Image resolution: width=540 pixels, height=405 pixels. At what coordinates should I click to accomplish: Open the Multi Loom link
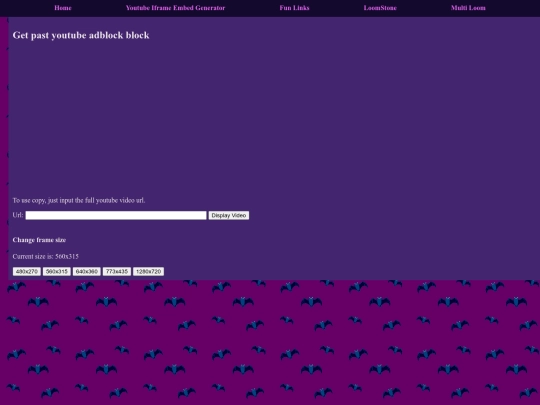coord(468,8)
